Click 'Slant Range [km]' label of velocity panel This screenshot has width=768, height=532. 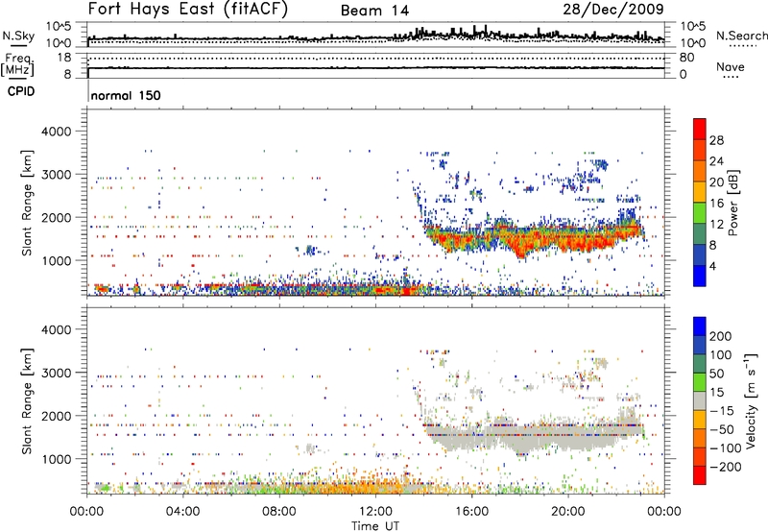[x=27, y=401]
